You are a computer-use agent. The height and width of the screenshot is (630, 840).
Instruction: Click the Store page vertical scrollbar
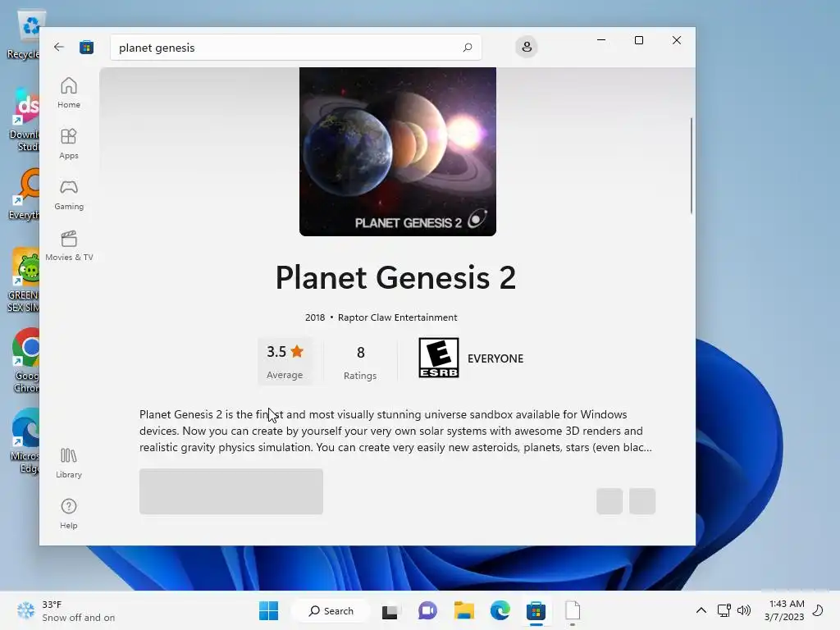(x=692, y=166)
